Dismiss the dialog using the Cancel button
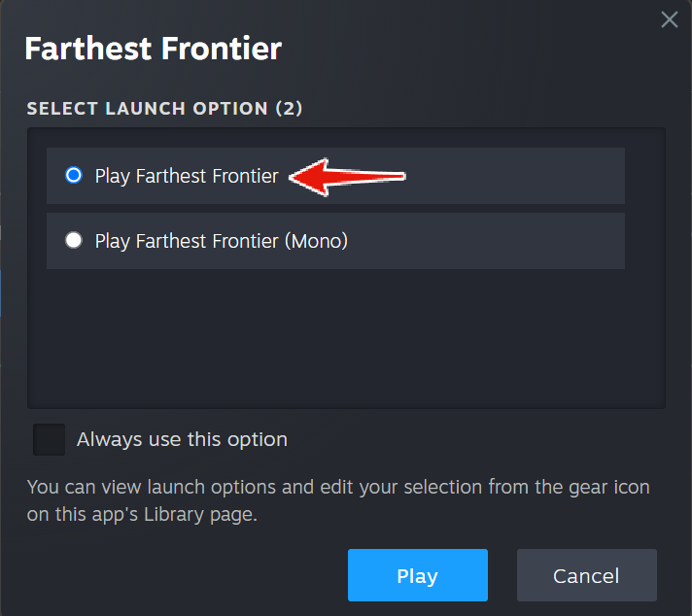 tap(586, 575)
